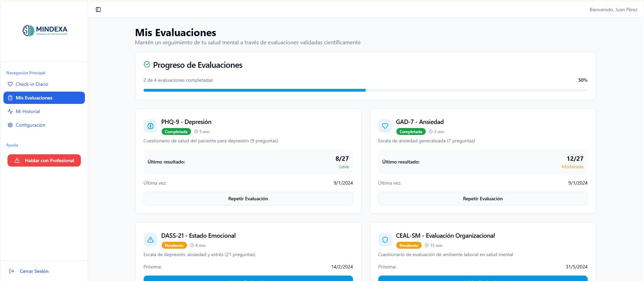Start the CEAL-SM evaluation blue button

[483, 278]
